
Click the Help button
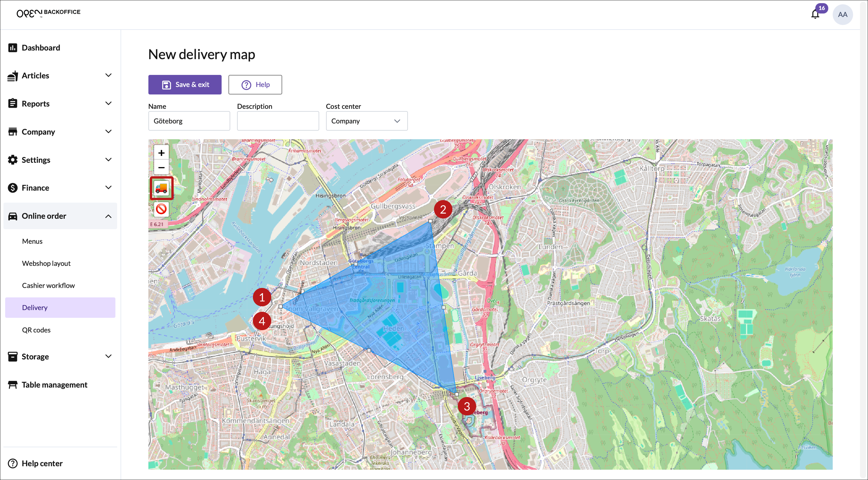[255, 85]
